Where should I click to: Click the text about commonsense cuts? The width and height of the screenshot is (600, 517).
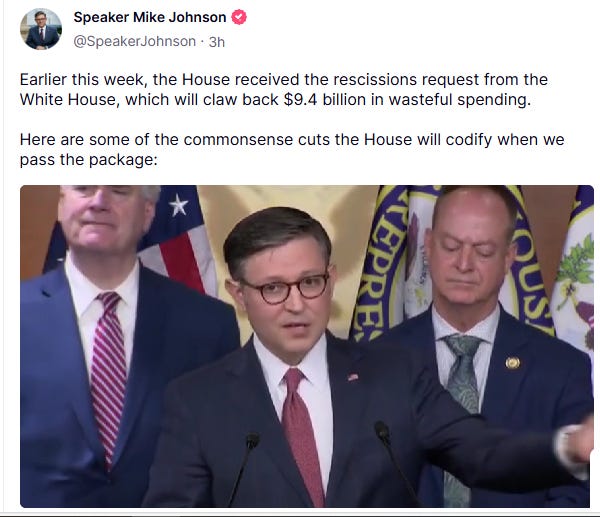[x=292, y=149]
